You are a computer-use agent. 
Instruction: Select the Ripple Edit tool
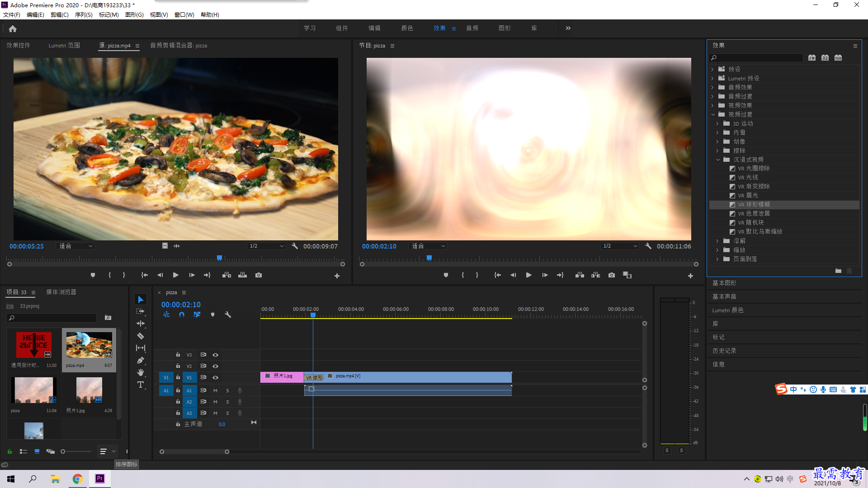point(141,324)
